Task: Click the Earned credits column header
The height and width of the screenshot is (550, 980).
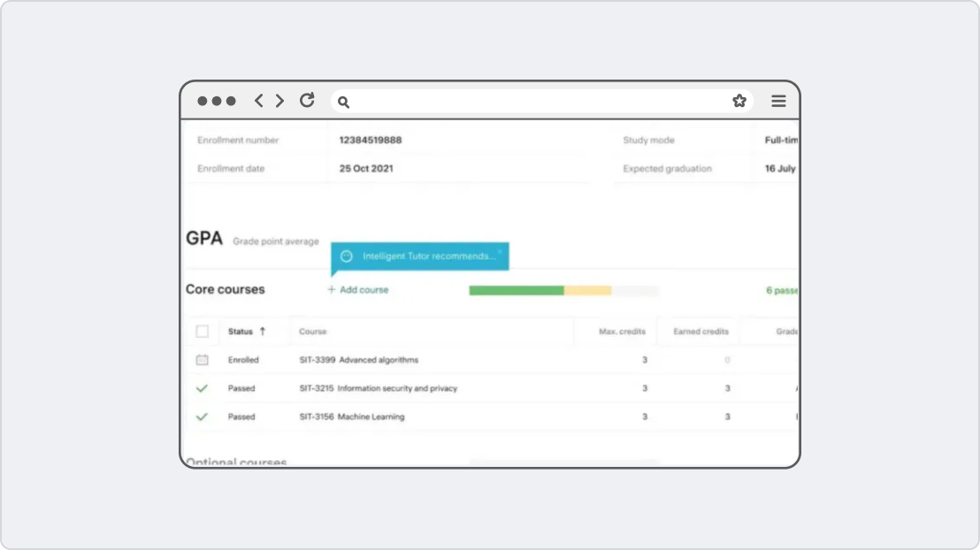Action: tap(701, 332)
